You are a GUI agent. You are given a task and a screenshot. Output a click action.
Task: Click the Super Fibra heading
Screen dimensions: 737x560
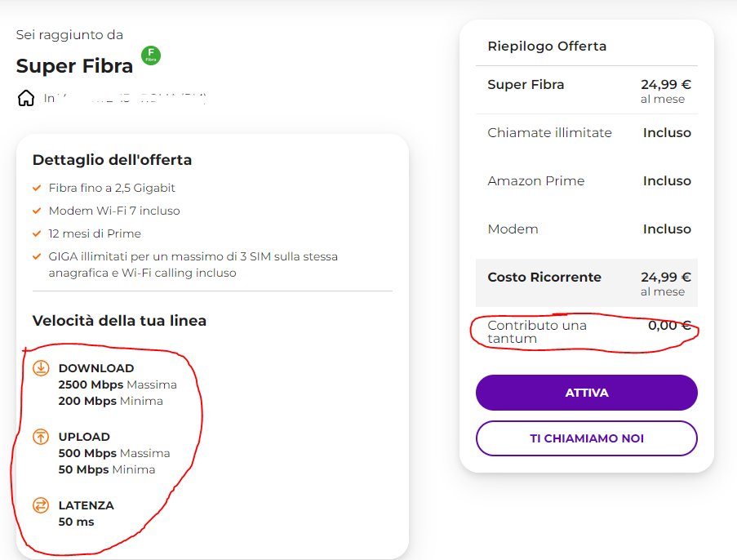click(74, 65)
